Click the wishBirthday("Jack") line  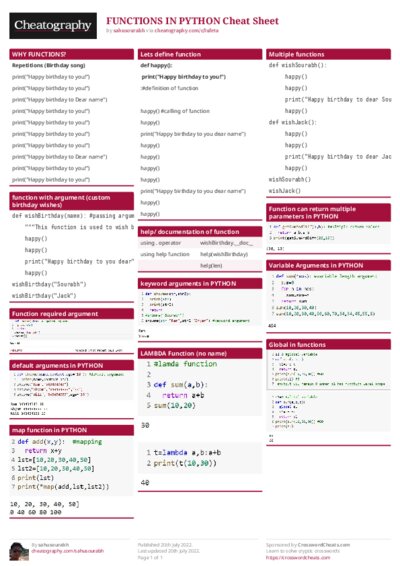point(44,296)
